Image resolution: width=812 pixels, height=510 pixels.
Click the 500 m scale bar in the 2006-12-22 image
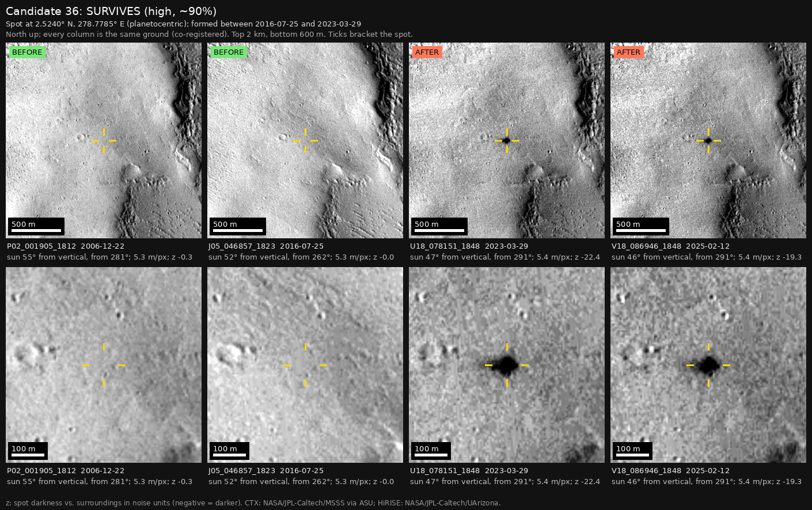36,226
